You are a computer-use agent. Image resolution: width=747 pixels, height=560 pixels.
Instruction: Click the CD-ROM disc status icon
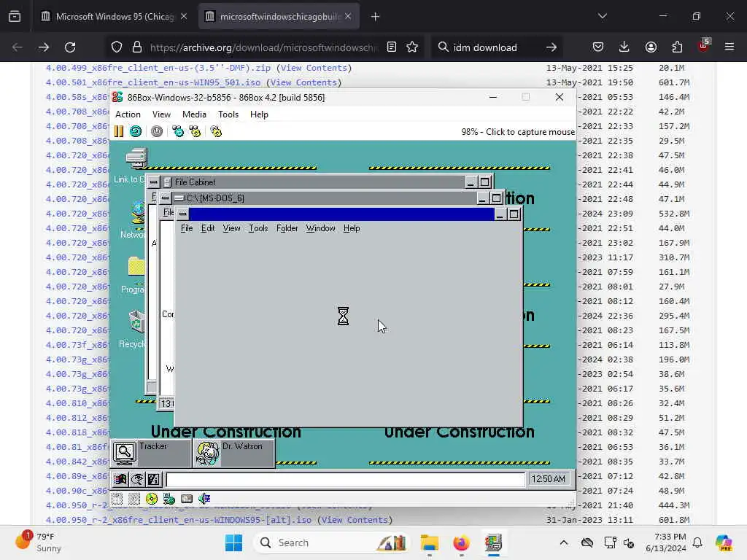(x=152, y=499)
